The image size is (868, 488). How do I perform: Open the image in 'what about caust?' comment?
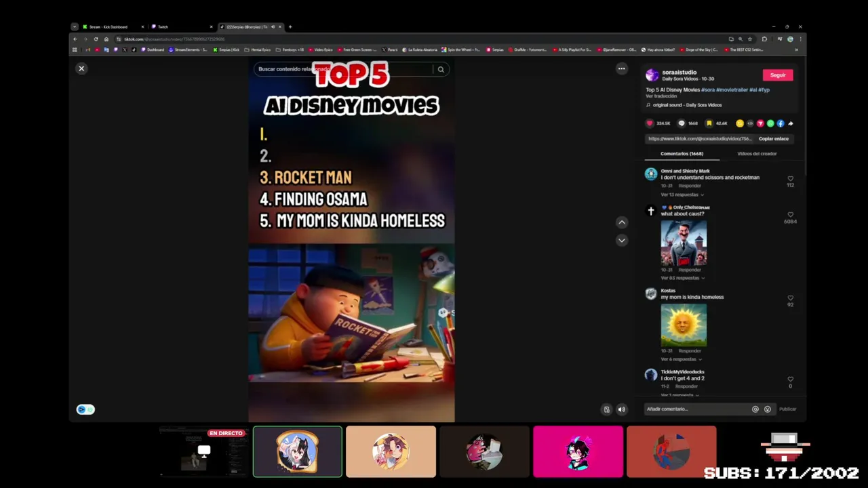tap(684, 242)
